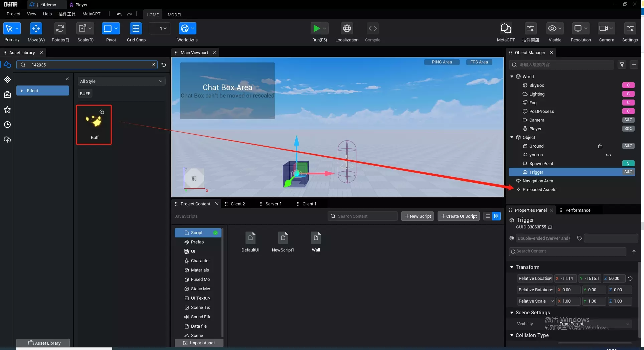Collapse the Object tree node
Image resolution: width=644 pixels, height=350 pixels.
(x=512, y=137)
